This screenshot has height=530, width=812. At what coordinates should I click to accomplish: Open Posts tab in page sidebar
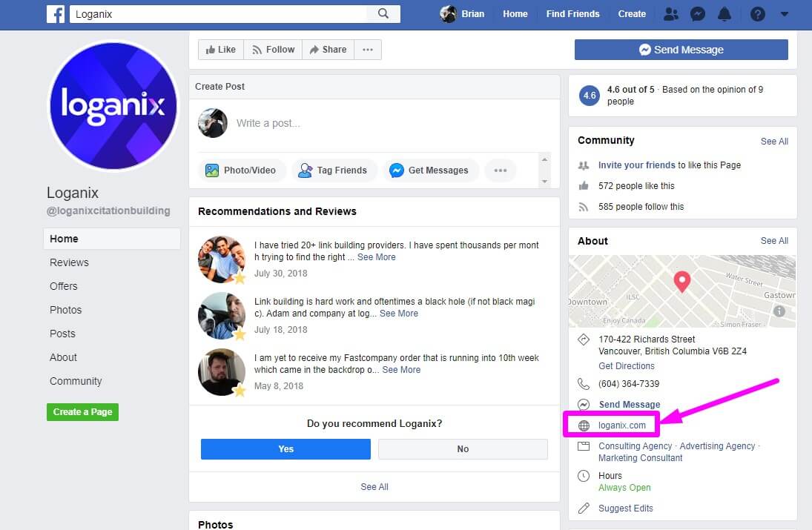62,334
